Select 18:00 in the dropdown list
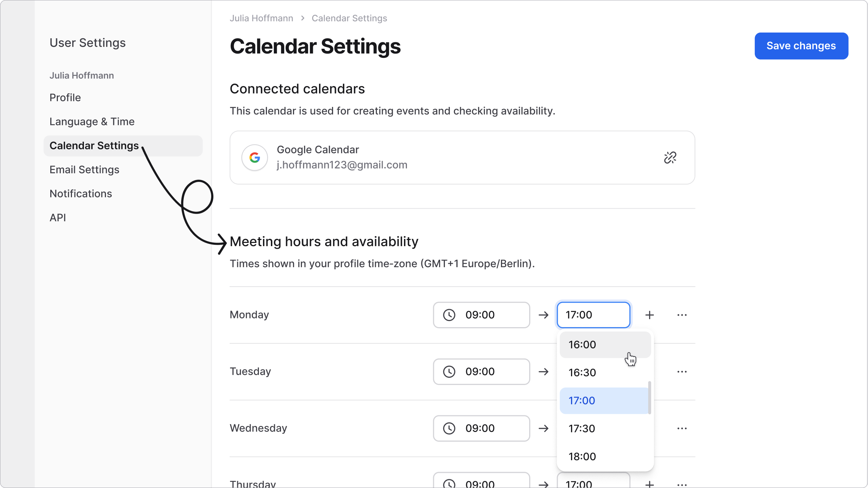 click(605, 457)
